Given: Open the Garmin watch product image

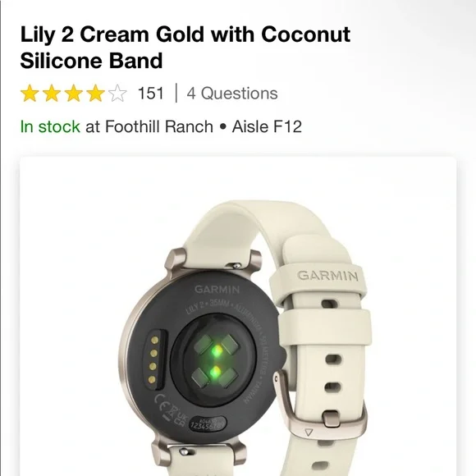Looking at the screenshot, I should coord(238,316).
